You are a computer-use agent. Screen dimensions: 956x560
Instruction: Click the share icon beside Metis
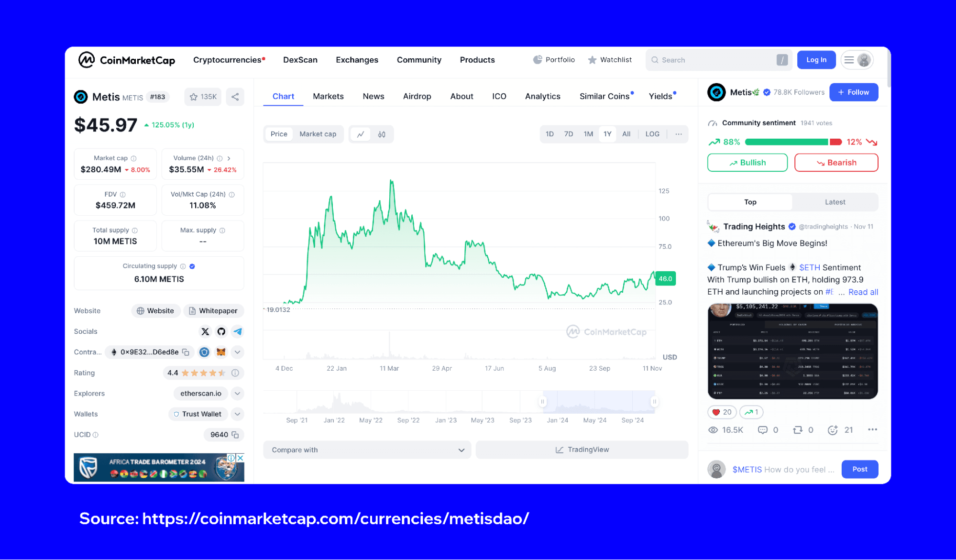click(x=235, y=97)
